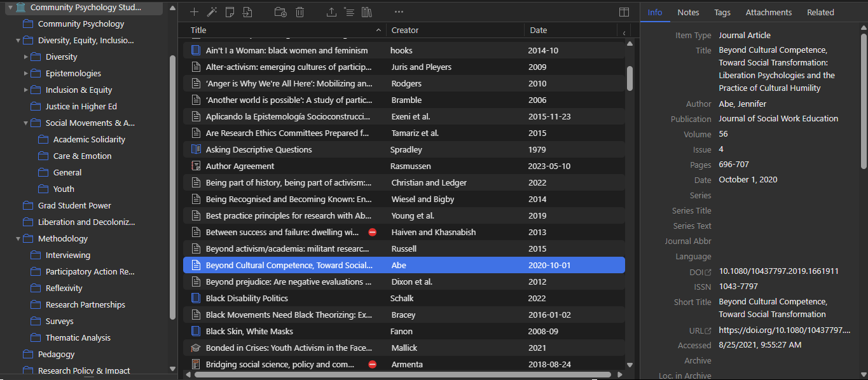This screenshot has height=380, width=868.
Task: Click the book icon for Black Skin, White Masks
Action: point(196,331)
